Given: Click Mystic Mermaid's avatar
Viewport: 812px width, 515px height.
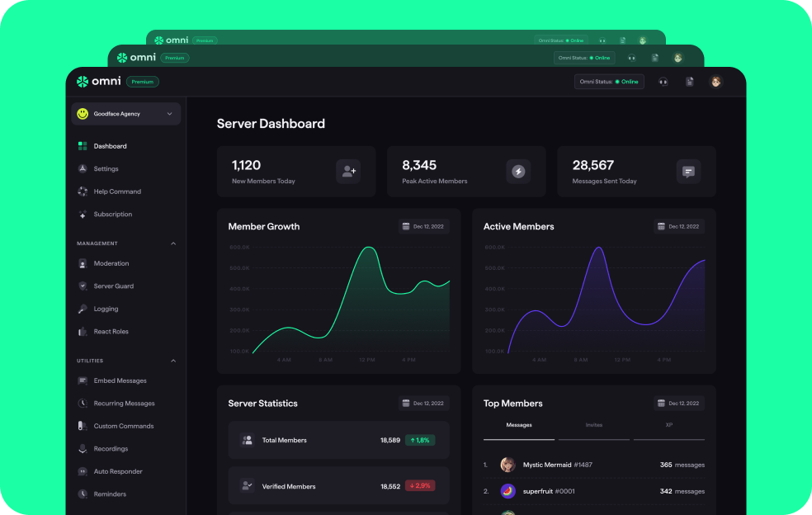Looking at the screenshot, I should (x=508, y=465).
